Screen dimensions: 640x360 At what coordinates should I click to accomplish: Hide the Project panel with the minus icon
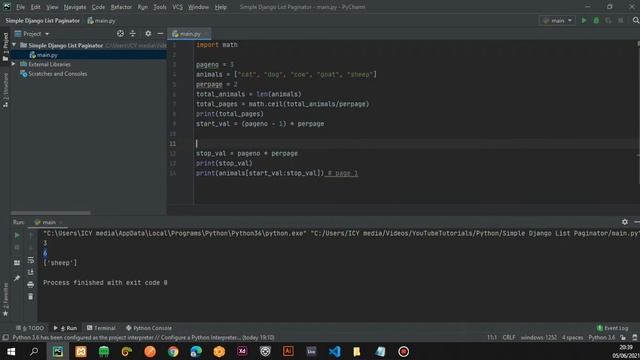(160, 33)
